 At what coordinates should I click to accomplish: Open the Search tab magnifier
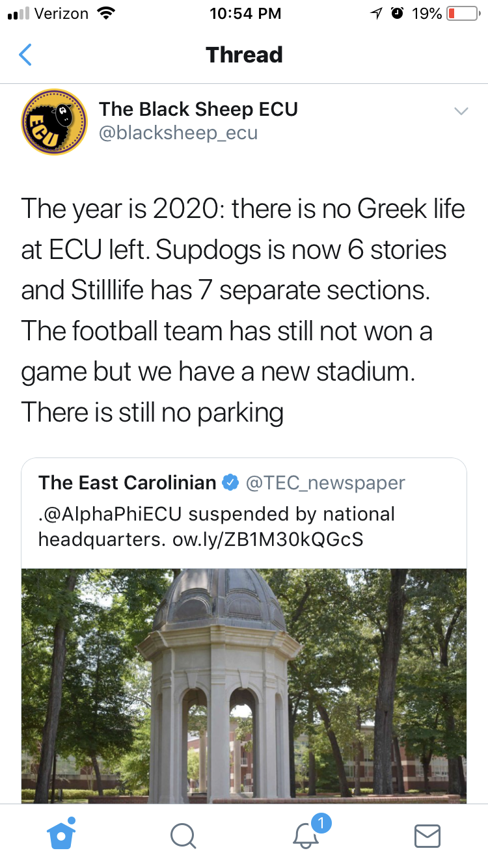coord(183,836)
